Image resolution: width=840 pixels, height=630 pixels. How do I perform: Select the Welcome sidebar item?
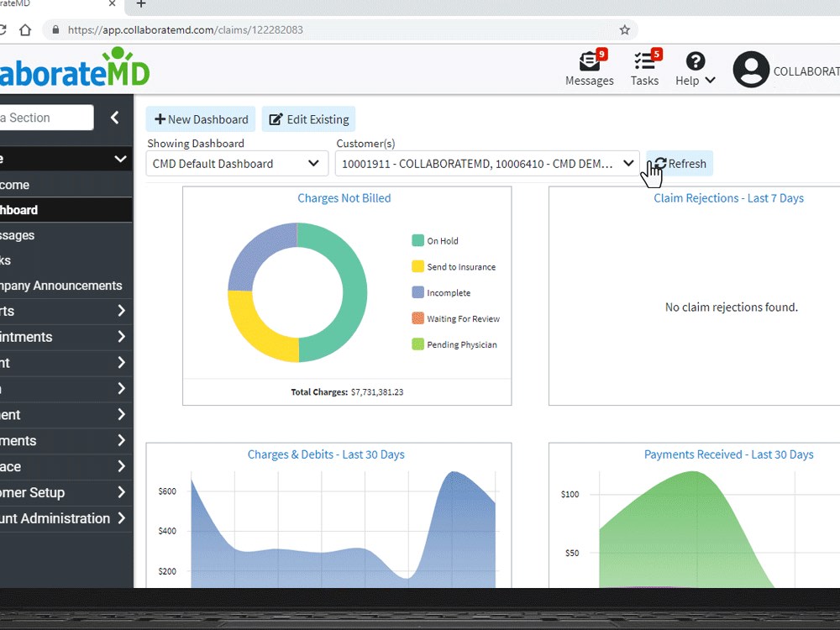click(66, 185)
